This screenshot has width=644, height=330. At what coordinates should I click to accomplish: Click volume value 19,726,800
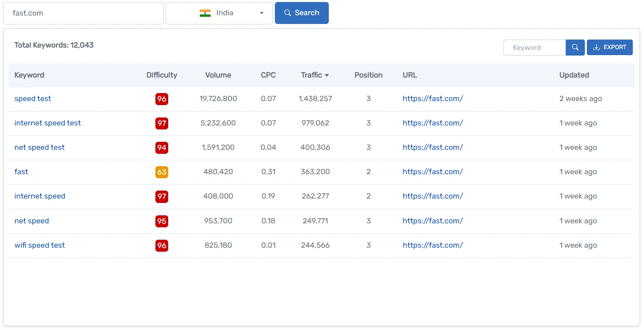click(218, 99)
